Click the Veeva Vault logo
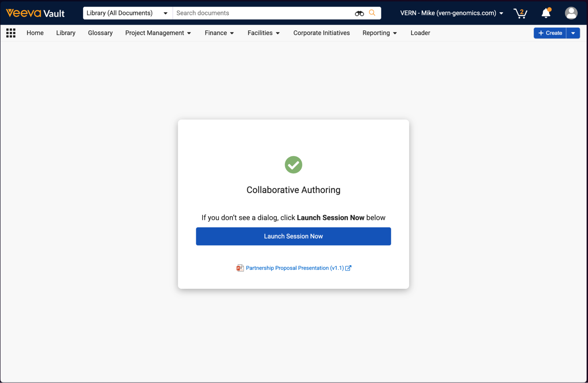The height and width of the screenshot is (383, 588). coord(35,13)
